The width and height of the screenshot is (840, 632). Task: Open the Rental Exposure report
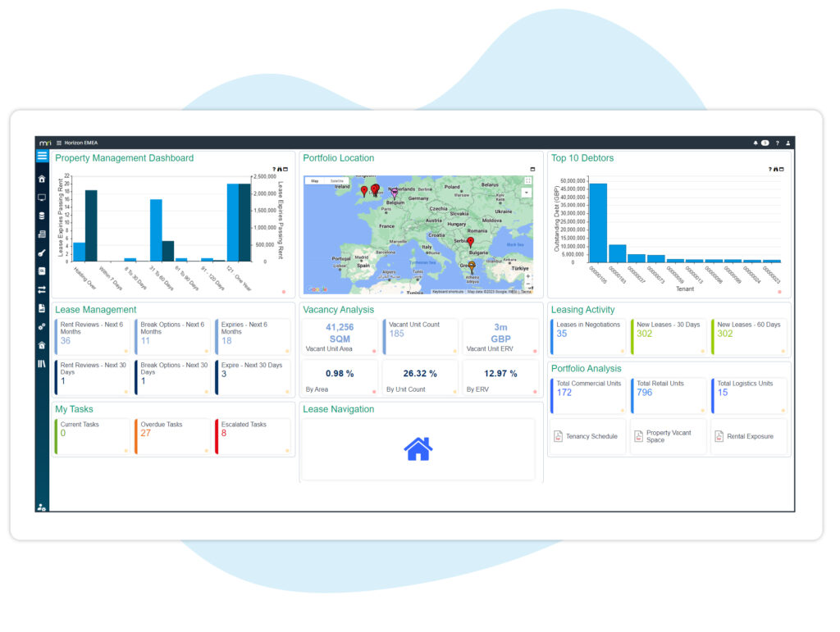(x=744, y=437)
